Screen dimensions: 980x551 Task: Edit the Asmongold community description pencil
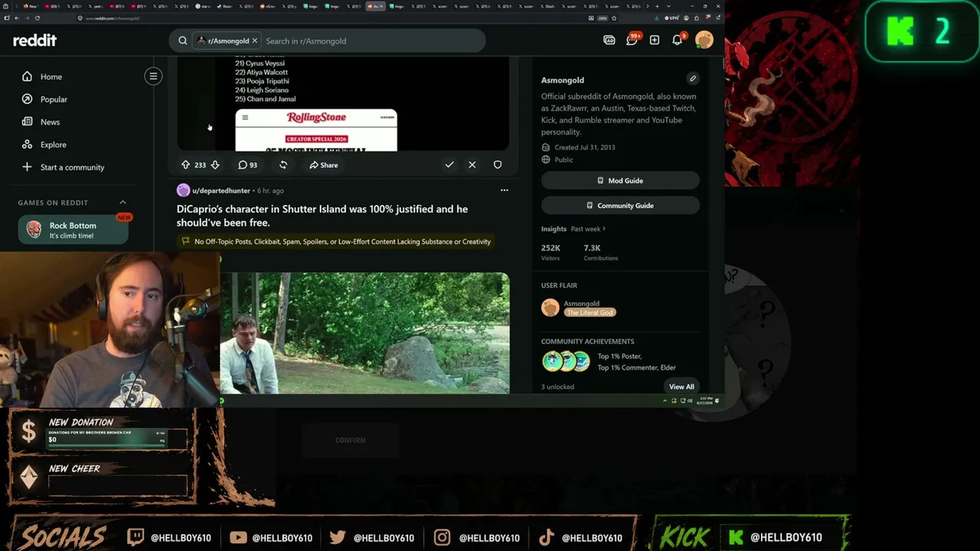pos(692,78)
